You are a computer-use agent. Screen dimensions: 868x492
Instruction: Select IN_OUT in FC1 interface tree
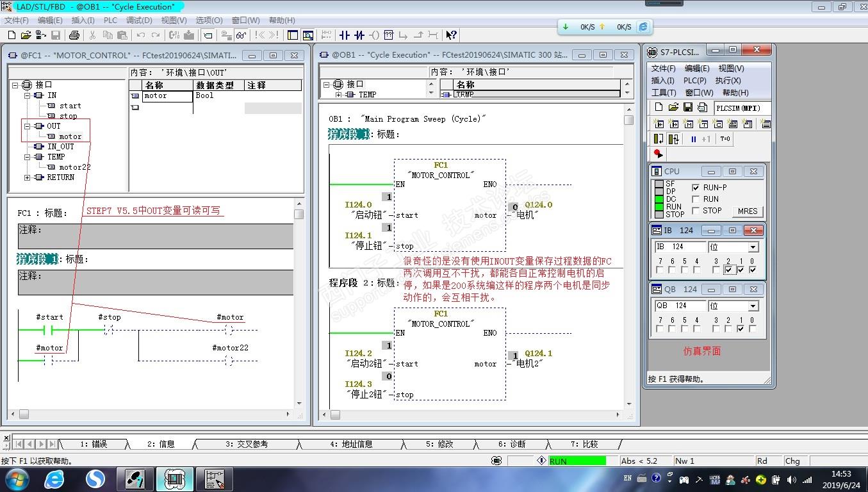click(x=61, y=147)
